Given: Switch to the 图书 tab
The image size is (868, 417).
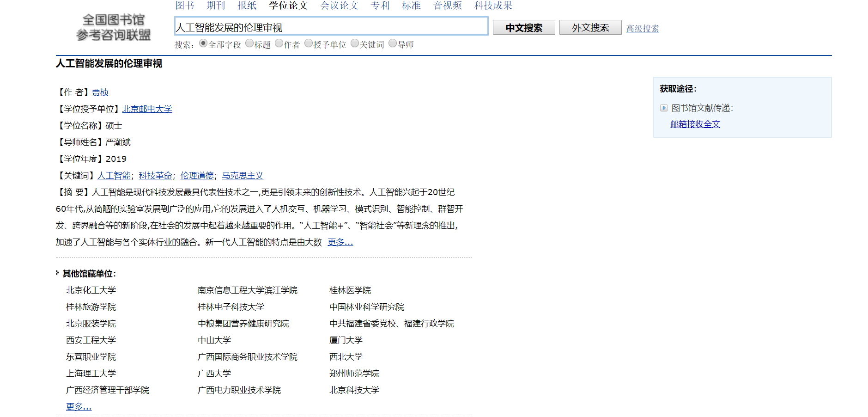Looking at the screenshot, I should click(x=184, y=6).
